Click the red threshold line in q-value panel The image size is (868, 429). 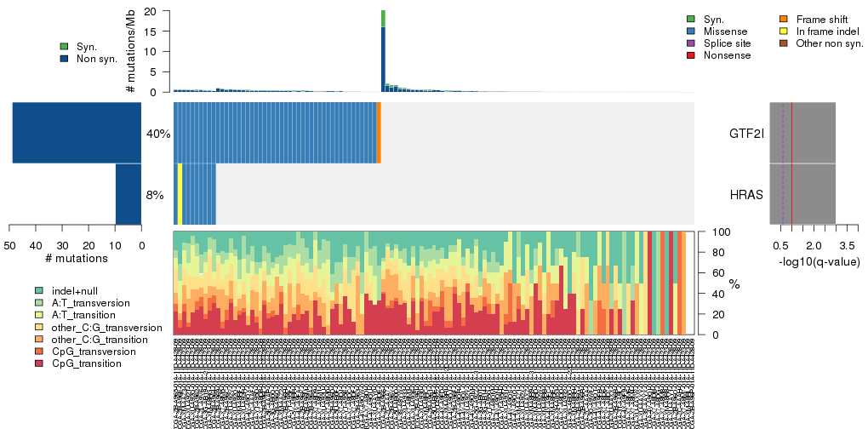pos(791,162)
